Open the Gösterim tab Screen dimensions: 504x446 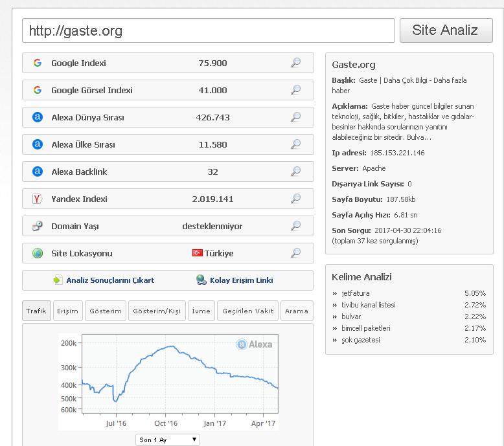coord(106,311)
